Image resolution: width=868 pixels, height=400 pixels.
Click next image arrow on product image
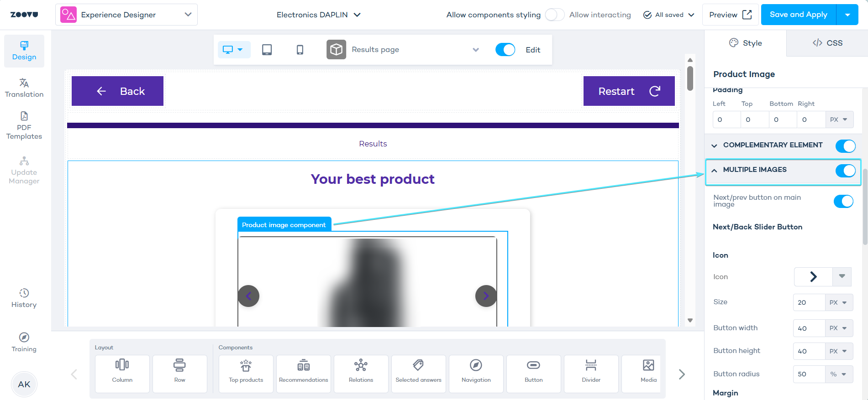coord(486,296)
